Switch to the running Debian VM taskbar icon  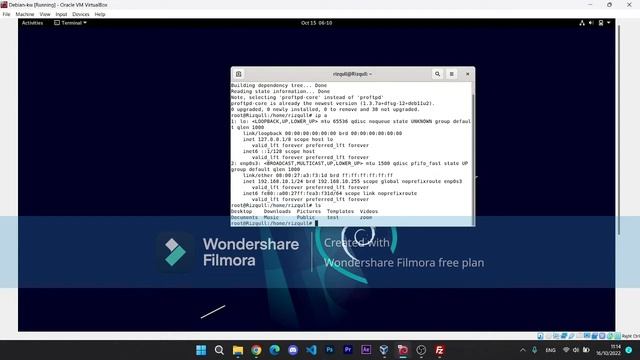pos(403,350)
